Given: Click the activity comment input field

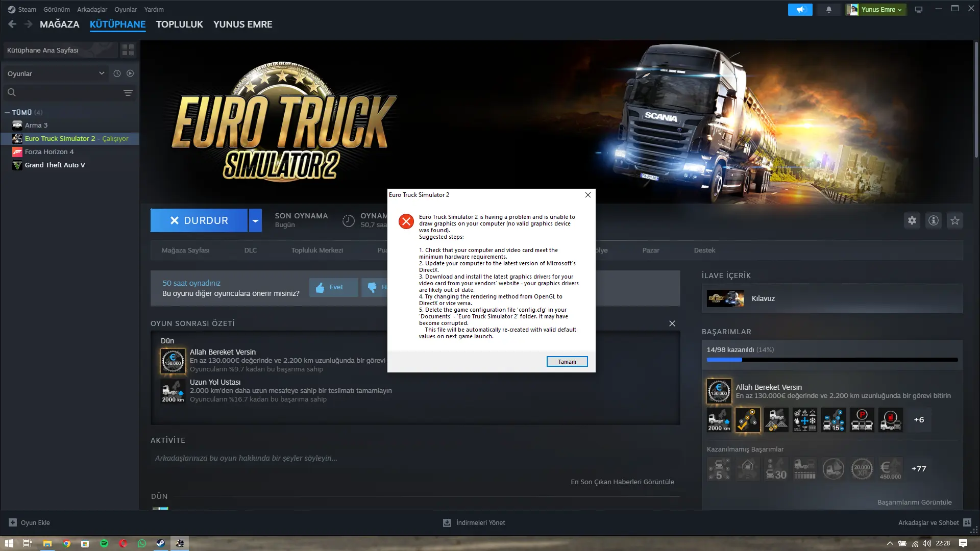Looking at the screenshot, I should [415, 458].
